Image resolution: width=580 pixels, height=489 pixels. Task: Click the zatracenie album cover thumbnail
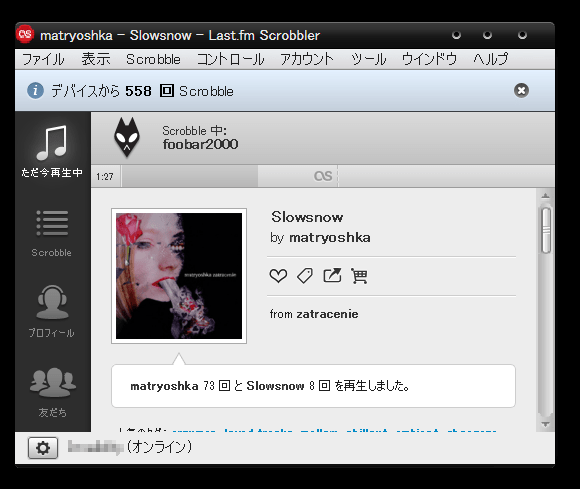point(179,276)
